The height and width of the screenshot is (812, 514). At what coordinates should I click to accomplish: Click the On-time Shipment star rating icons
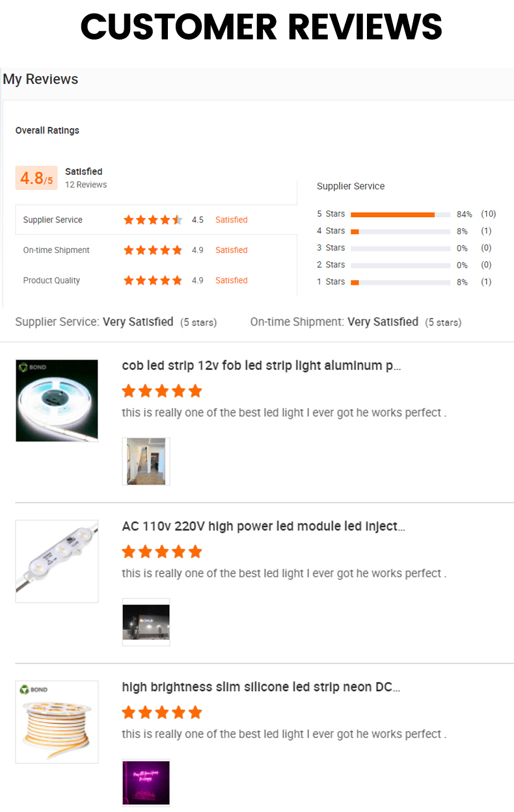(153, 250)
